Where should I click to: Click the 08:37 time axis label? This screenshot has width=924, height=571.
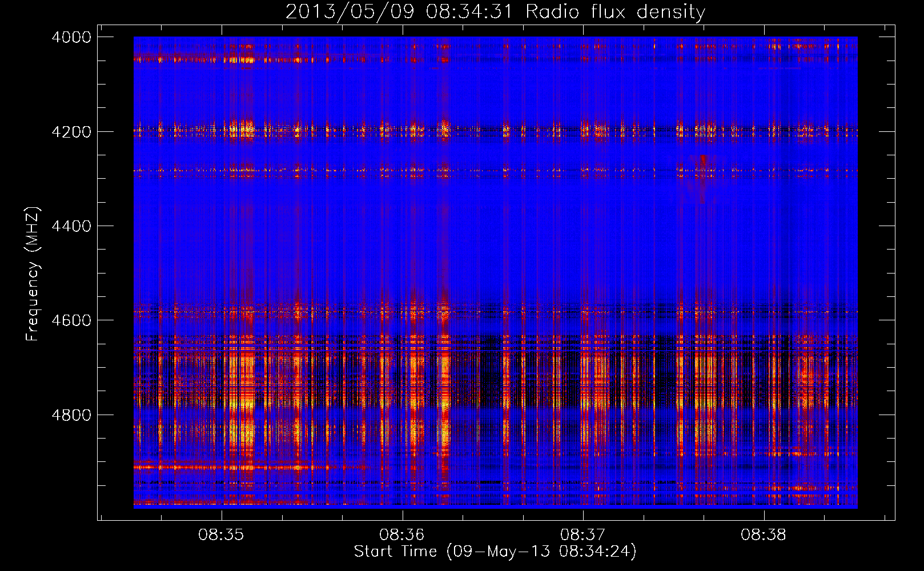pyautogui.click(x=582, y=535)
